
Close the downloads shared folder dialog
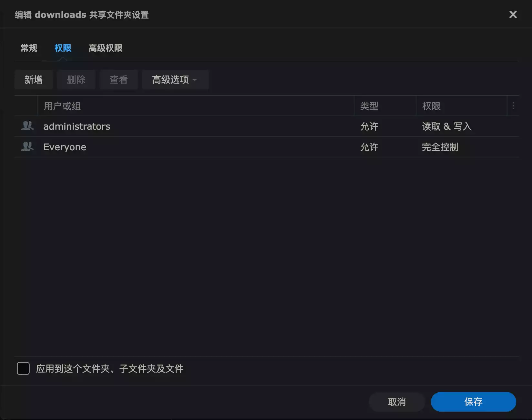pos(513,15)
